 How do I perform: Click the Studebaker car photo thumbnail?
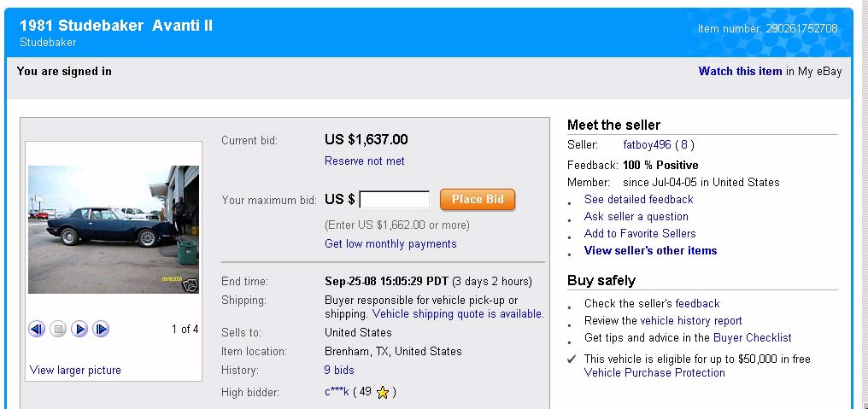(113, 229)
